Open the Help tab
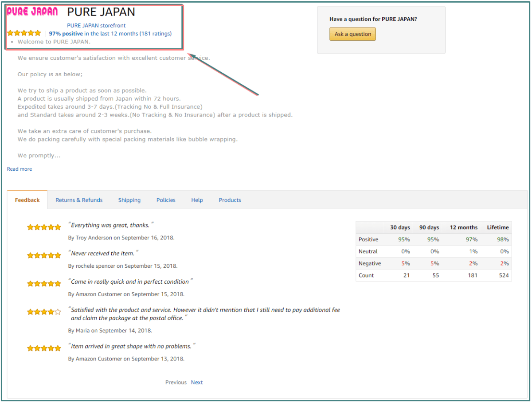Image resolution: width=532 pixels, height=403 pixels. pos(197,200)
